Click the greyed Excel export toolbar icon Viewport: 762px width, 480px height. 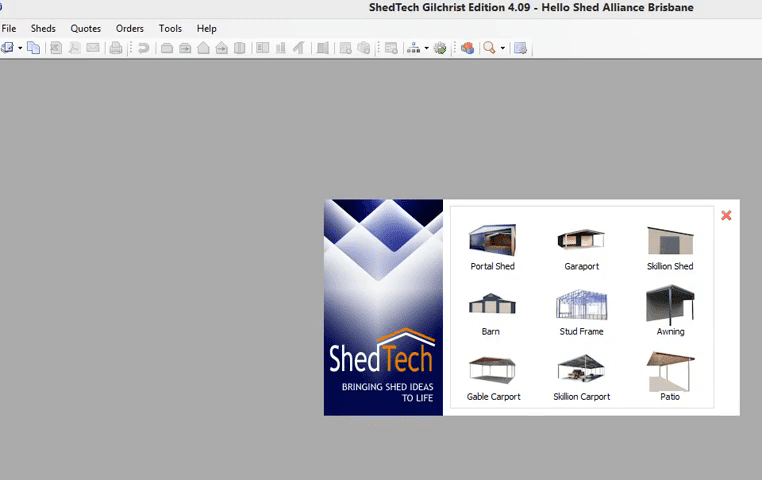(x=56, y=48)
